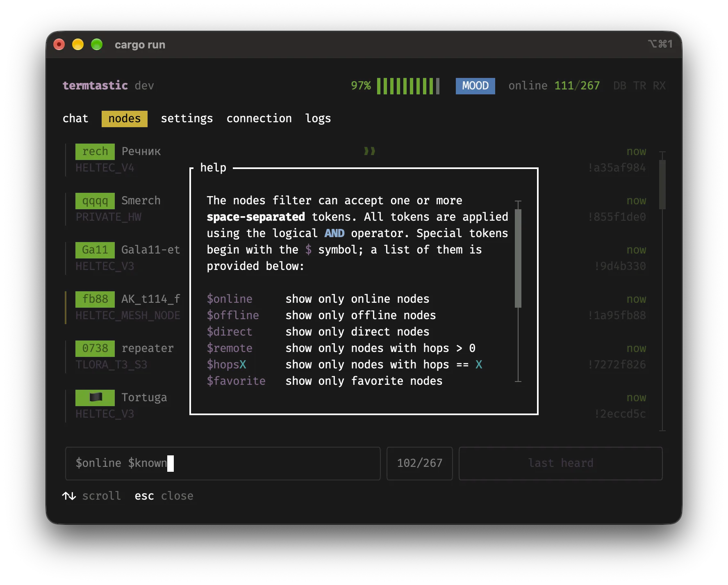728x585 pixels.
Task: Click node ID !9d4b330
Action: click(620, 266)
